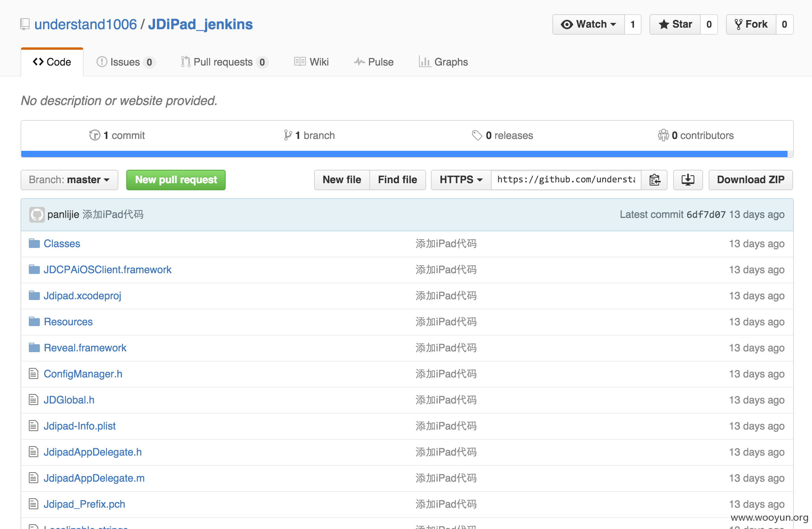This screenshot has width=812, height=529.
Task: Click the repository book icon beside understand1006
Action: point(25,24)
